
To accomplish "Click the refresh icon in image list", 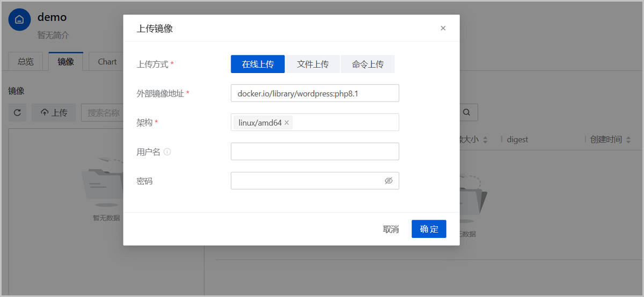I will coord(17,113).
